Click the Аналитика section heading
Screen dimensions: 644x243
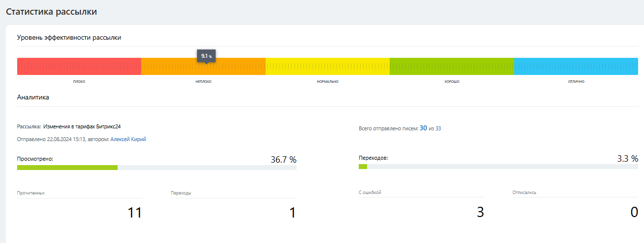(x=33, y=97)
